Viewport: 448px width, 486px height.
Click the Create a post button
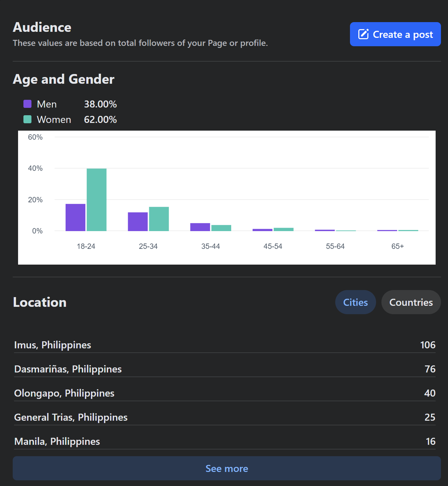(395, 34)
